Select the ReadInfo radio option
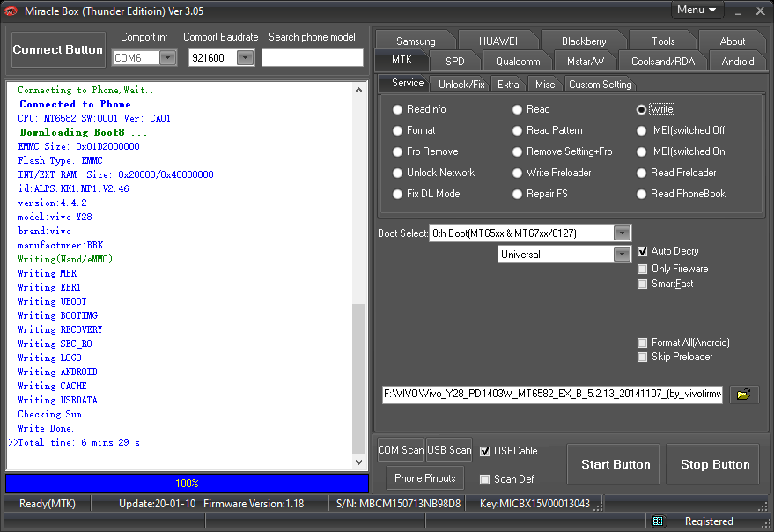 pyautogui.click(x=397, y=109)
